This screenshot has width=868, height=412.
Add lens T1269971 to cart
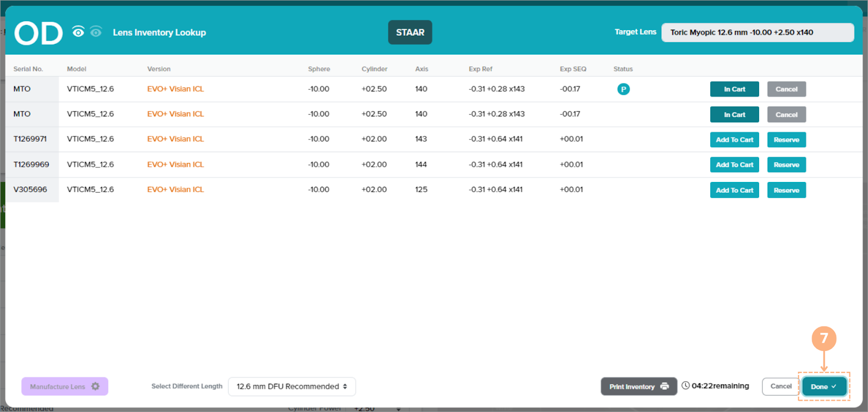(x=734, y=140)
